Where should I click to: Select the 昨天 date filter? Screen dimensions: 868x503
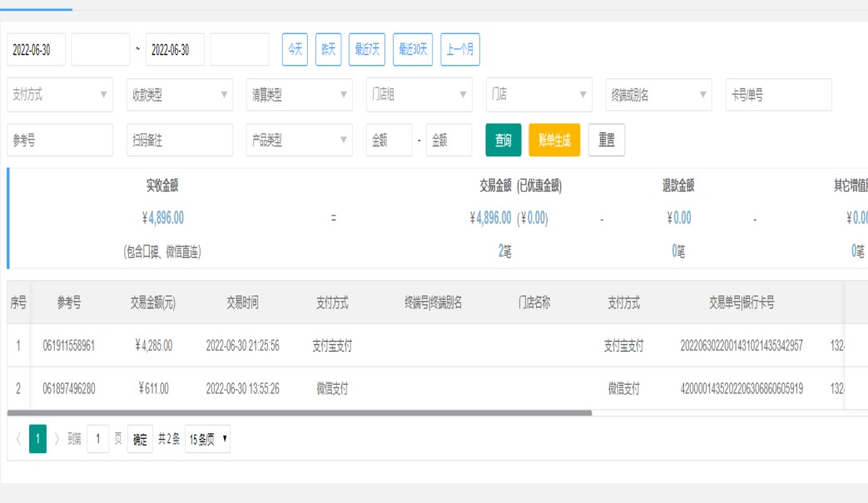(329, 50)
